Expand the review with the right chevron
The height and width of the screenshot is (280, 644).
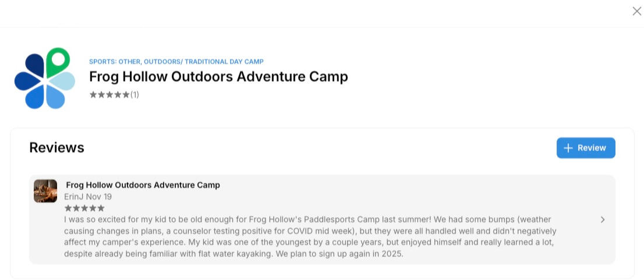tap(602, 219)
